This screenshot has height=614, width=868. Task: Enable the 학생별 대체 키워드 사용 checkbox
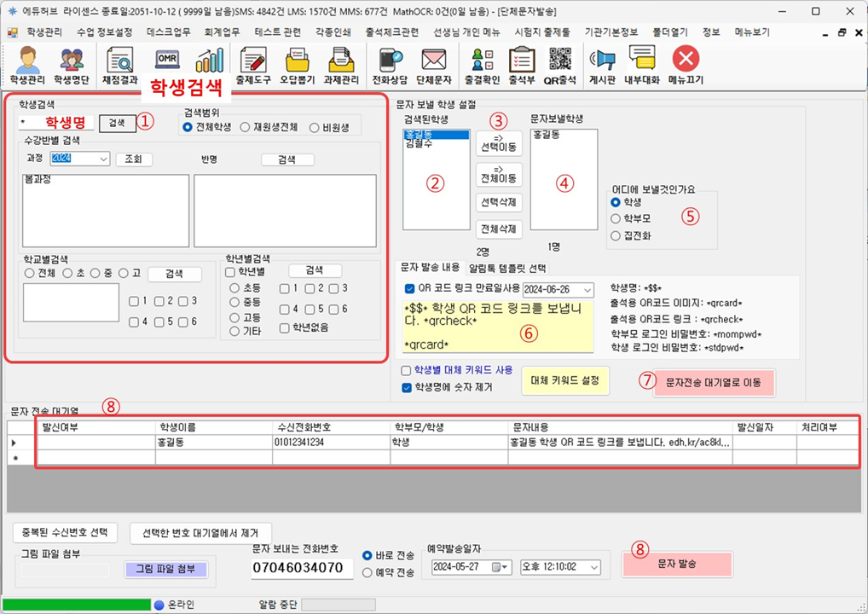click(x=407, y=370)
